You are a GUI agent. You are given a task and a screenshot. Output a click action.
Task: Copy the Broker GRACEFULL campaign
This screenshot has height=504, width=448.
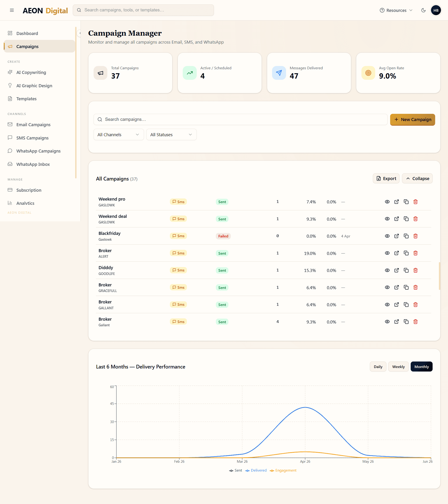[x=406, y=287]
